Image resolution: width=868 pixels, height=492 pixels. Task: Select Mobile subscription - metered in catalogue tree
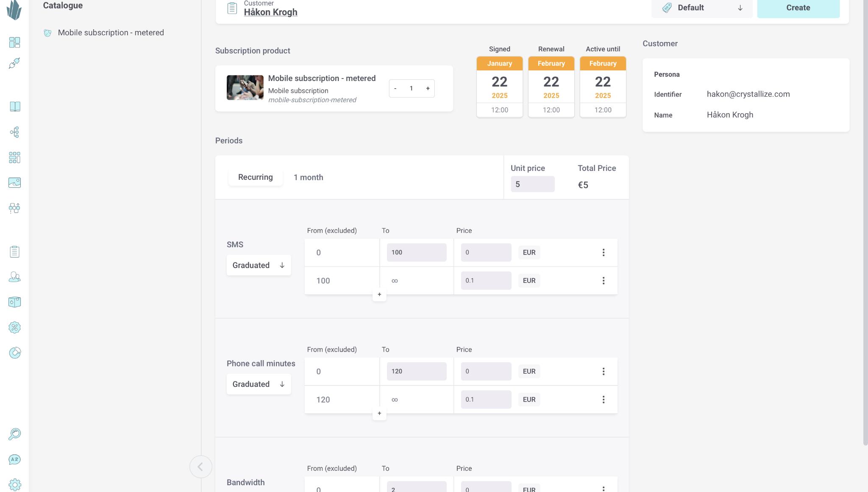coord(111,33)
